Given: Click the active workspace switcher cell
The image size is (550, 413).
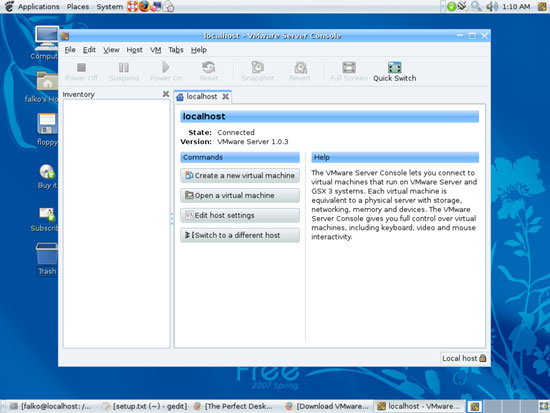Looking at the screenshot, I should pyautogui.click(x=475, y=406).
